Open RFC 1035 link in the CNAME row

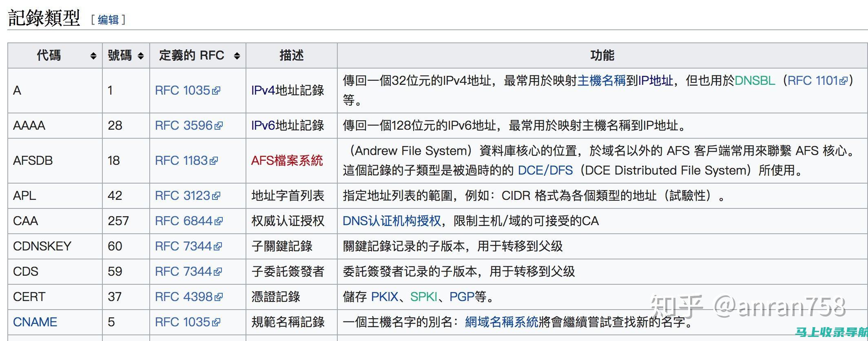point(188,322)
